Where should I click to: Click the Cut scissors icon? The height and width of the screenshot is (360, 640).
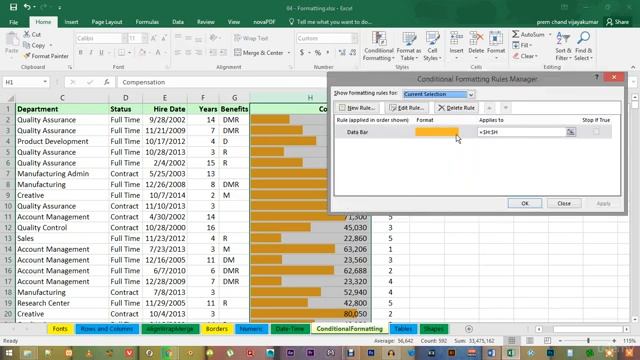[x=27, y=34]
